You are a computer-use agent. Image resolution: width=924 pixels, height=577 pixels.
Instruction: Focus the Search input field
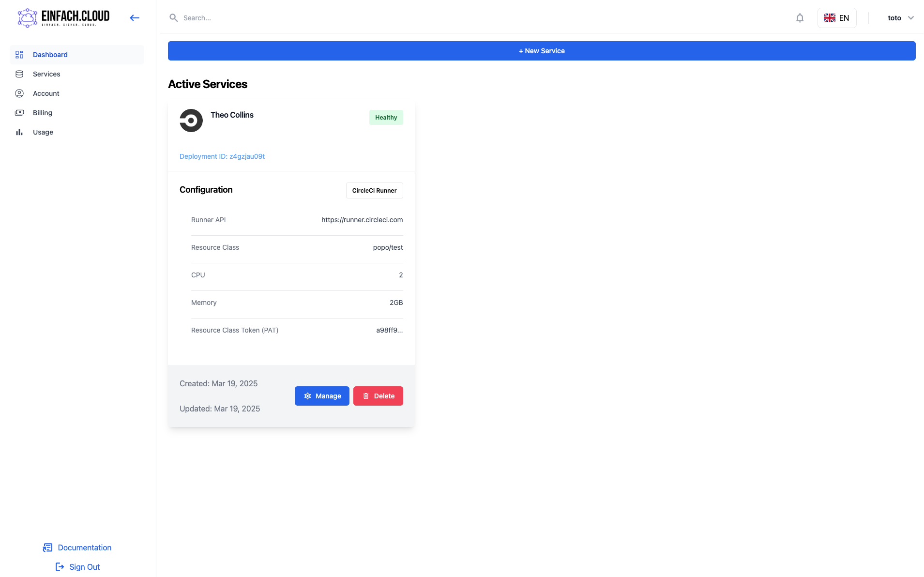(339, 18)
